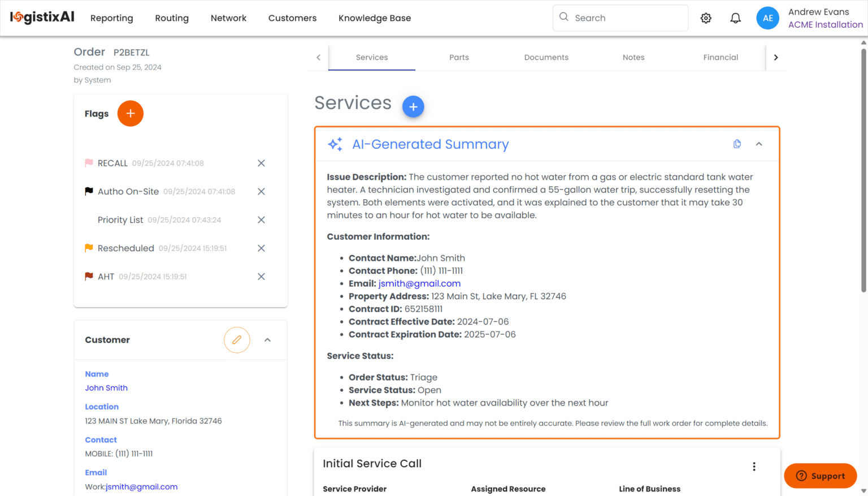Image resolution: width=868 pixels, height=496 pixels.
Task: Copy the AI-Generated Summary
Action: point(737,144)
